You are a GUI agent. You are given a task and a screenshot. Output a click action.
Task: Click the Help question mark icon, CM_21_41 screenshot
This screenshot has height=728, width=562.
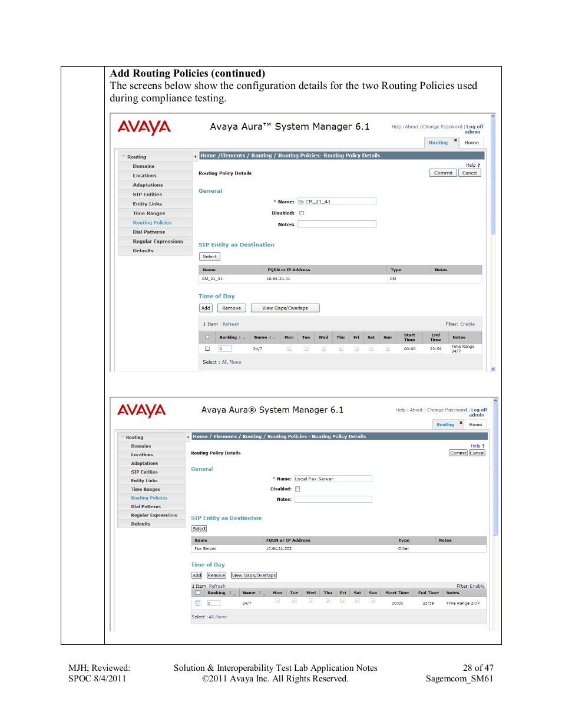pos(478,166)
